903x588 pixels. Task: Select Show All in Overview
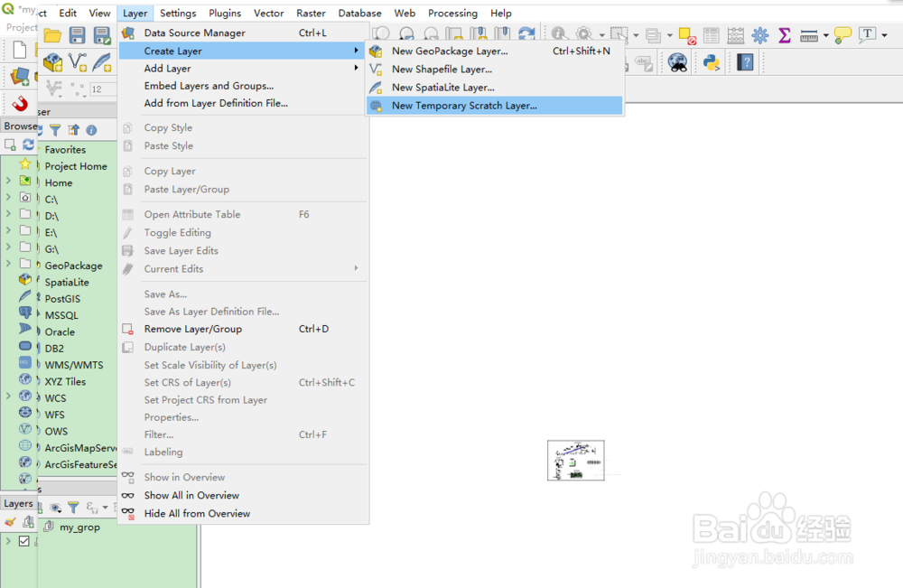pos(242,495)
